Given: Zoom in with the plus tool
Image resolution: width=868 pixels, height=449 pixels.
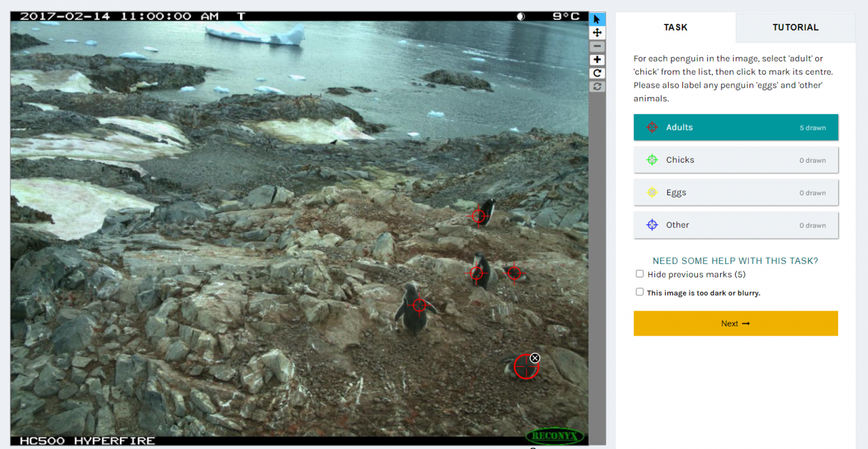Looking at the screenshot, I should pos(597,60).
